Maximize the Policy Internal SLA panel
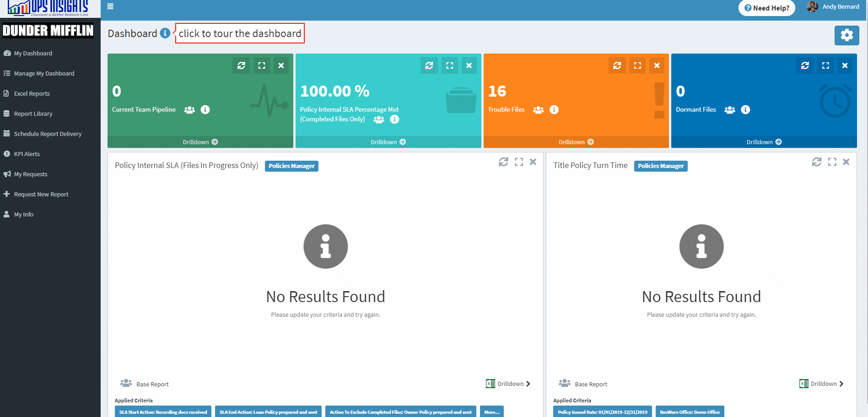 518,162
